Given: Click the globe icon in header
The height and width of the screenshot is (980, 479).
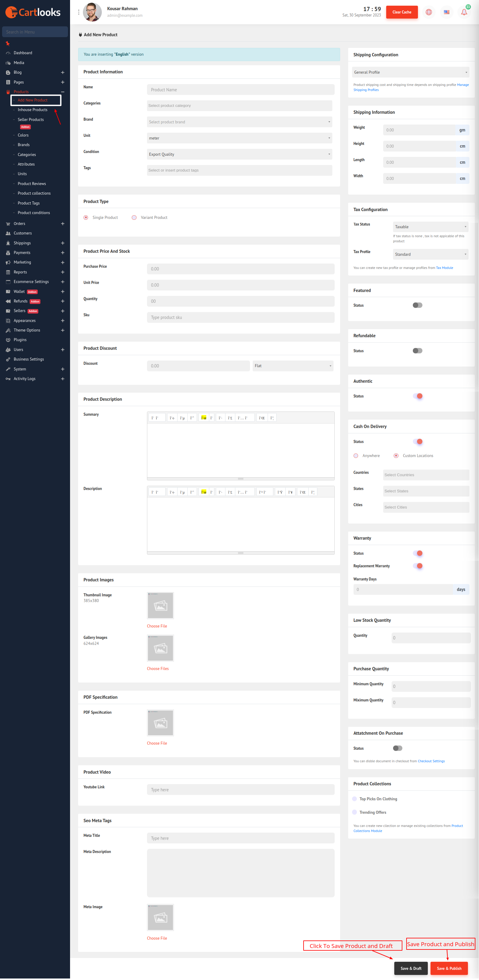Looking at the screenshot, I should [x=429, y=12].
